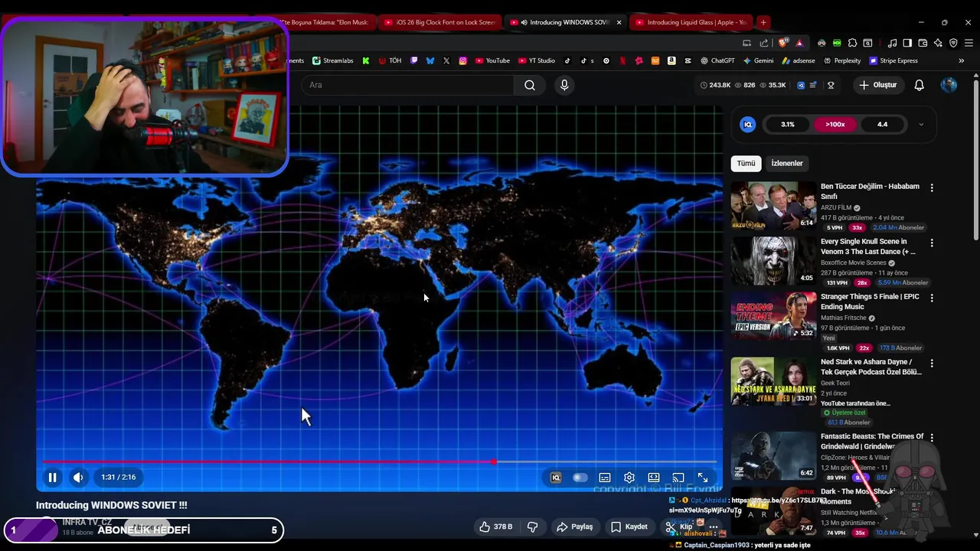Mute the video using the speaker icon
This screenshot has height=551, width=980.
78,478
